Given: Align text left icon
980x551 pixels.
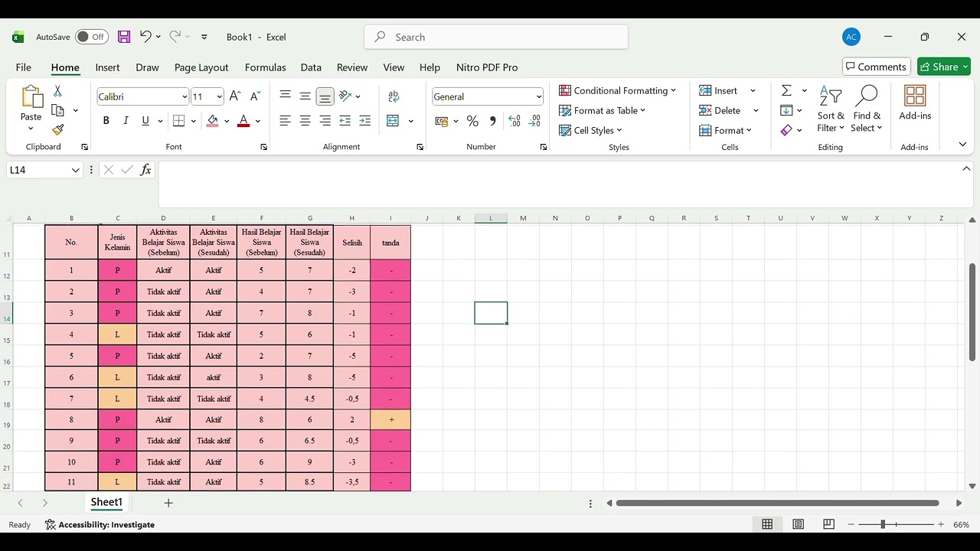Looking at the screenshot, I should click(x=286, y=121).
